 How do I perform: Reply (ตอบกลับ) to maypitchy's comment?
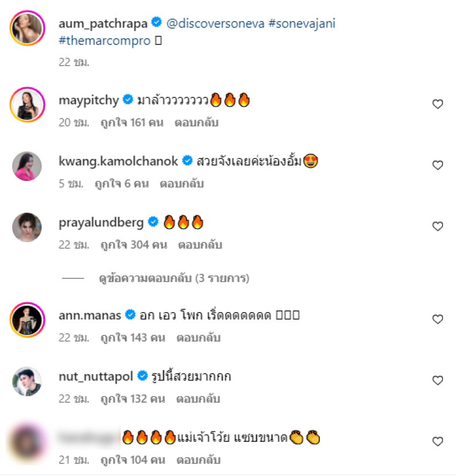click(x=197, y=122)
